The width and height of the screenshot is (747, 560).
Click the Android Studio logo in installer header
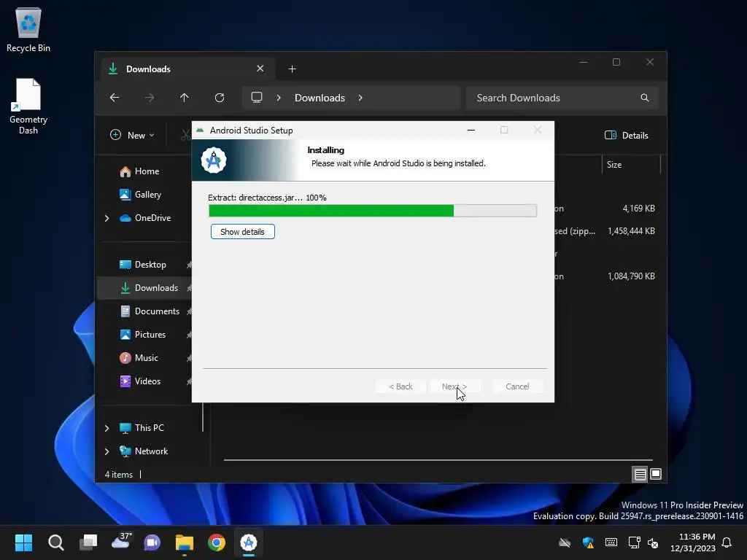(x=214, y=160)
